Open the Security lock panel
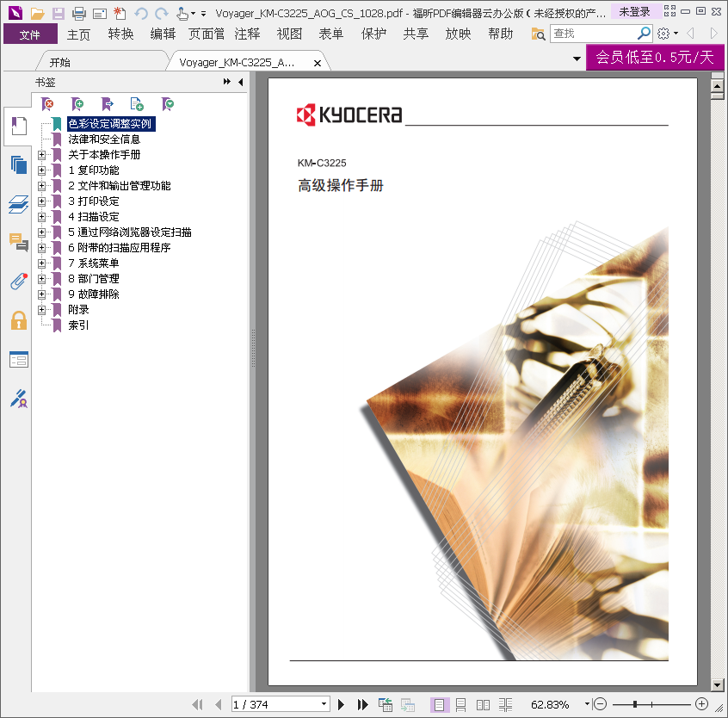The height and width of the screenshot is (718, 728). 19,320
